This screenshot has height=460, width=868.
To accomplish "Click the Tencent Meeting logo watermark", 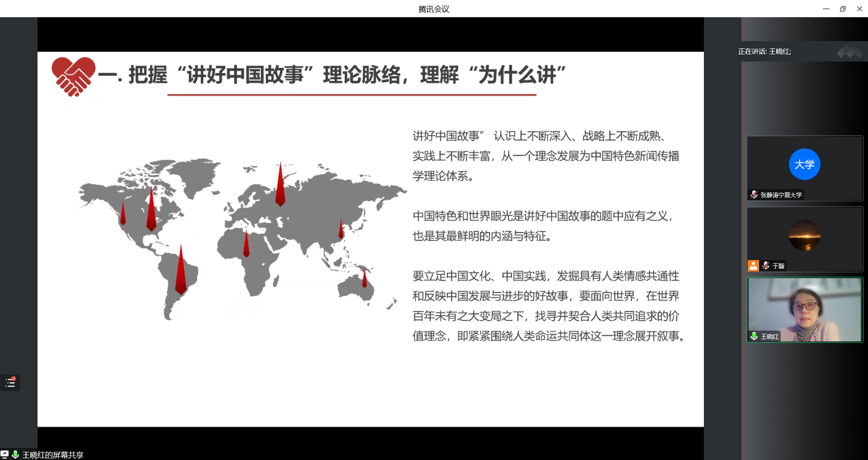I will tap(849, 52).
